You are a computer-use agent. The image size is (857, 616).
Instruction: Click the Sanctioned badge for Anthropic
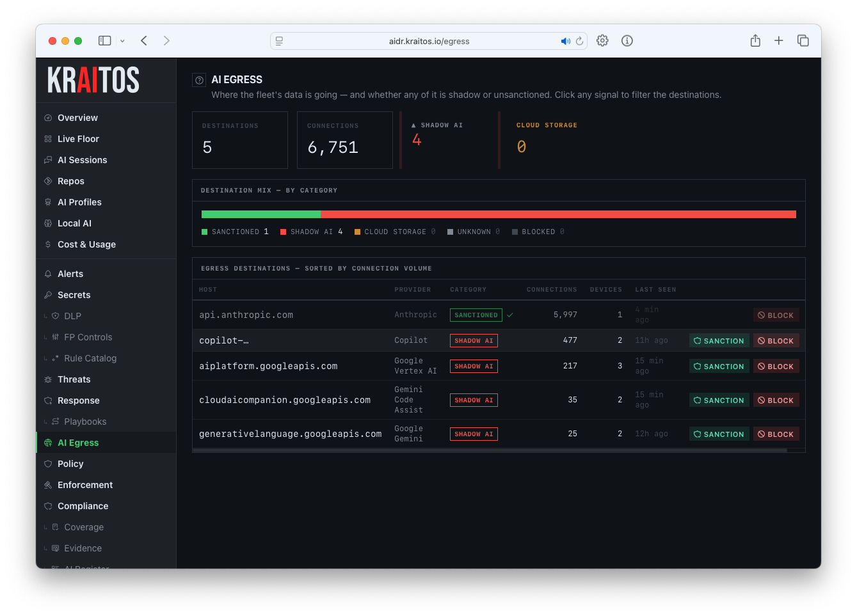(x=476, y=315)
